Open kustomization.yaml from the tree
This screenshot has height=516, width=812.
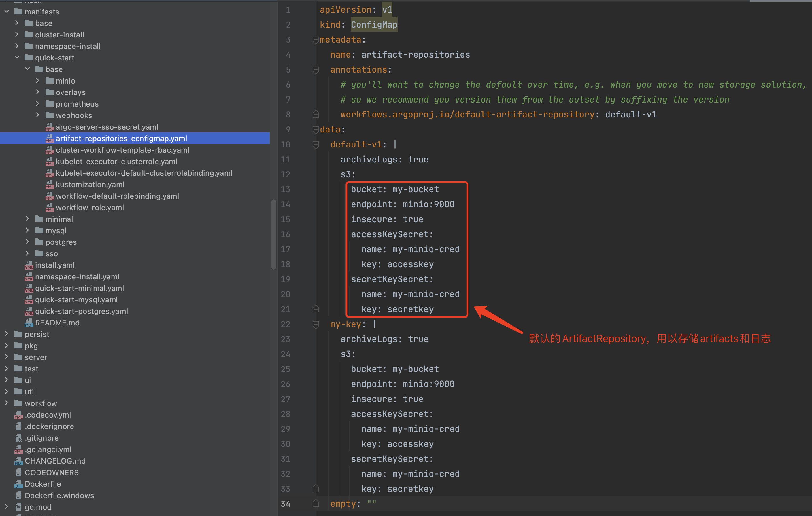90,185
